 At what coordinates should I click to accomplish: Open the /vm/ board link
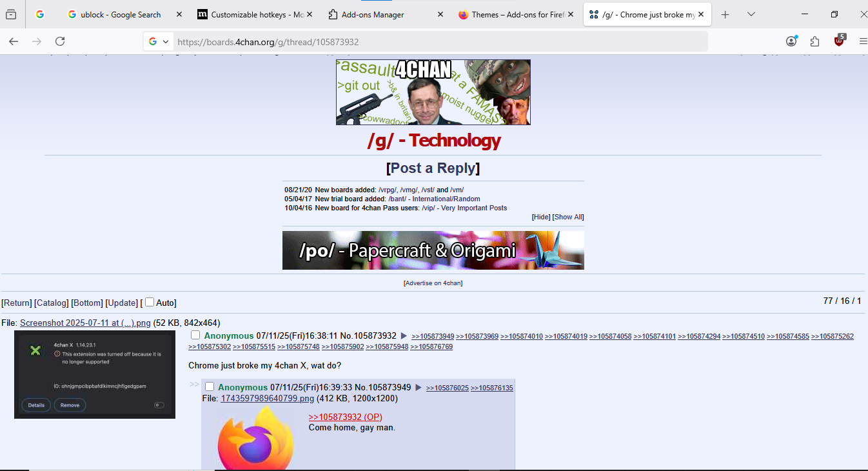pos(457,190)
